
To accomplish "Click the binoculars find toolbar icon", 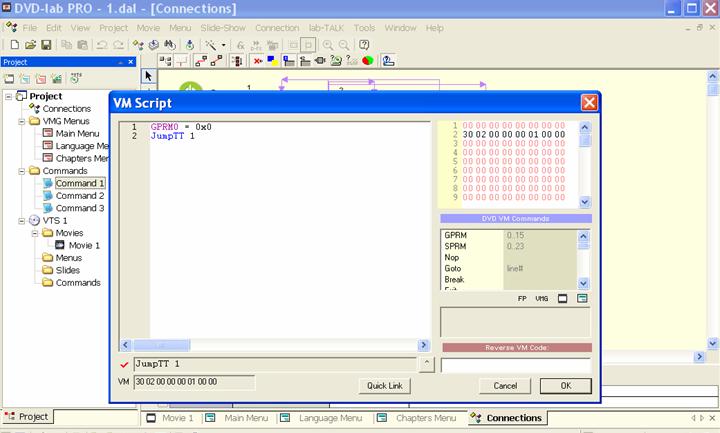I will point(170,45).
